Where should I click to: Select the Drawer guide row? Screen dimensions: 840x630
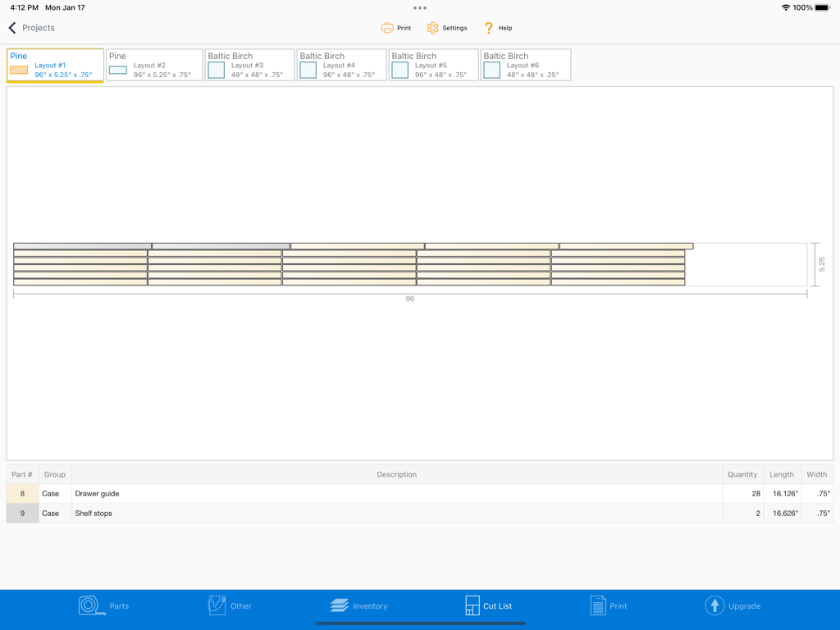click(328, 494)
